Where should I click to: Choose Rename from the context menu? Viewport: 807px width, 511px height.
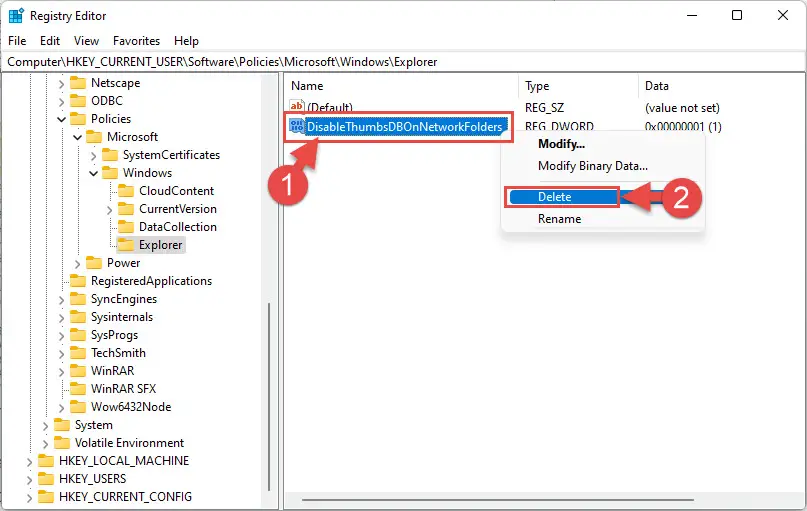[x=603, y=219]
